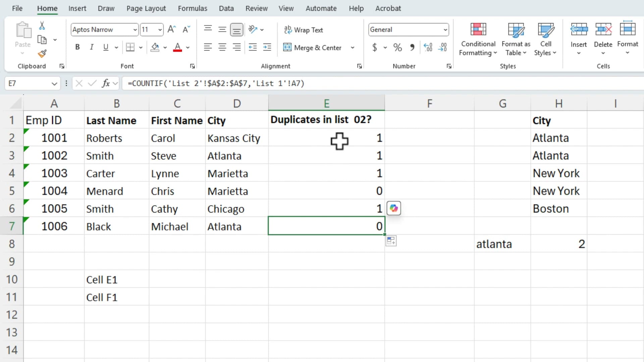
Task: Open the font name dropdown
Action: (x=134, y=29)
